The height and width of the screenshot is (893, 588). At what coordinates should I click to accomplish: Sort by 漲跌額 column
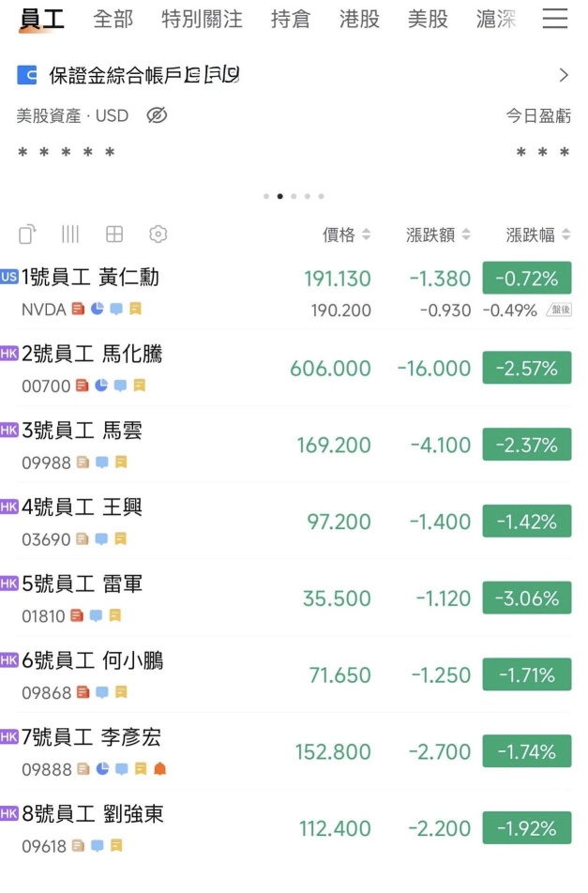[438, 235]
